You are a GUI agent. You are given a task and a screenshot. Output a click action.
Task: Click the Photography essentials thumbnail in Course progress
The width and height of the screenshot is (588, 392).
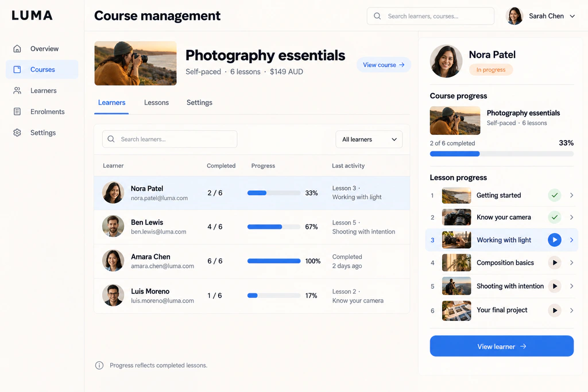(455, 121)
